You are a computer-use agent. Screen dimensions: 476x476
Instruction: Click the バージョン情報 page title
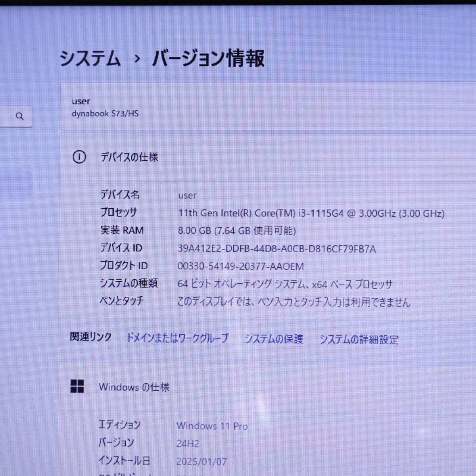(208, 58)
